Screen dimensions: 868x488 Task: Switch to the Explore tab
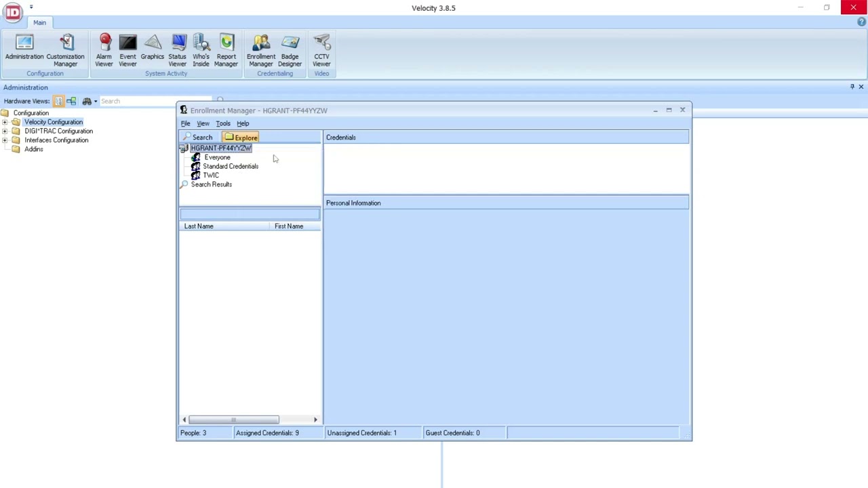click(x=241, y=138)
